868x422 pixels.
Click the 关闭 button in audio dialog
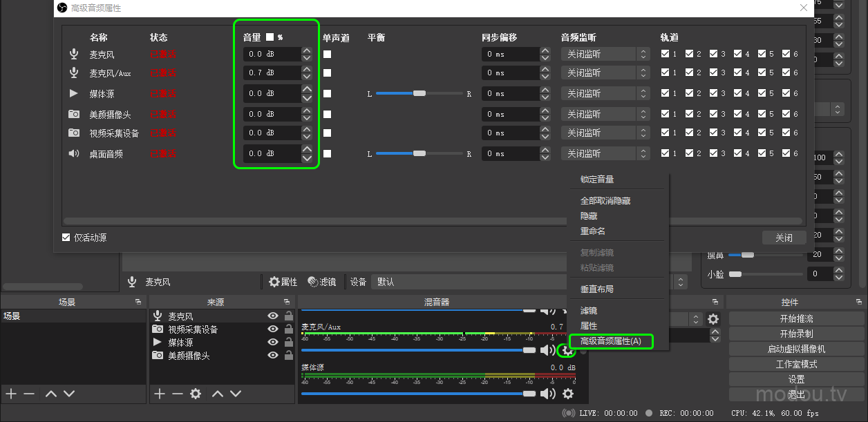pos(784,237)
